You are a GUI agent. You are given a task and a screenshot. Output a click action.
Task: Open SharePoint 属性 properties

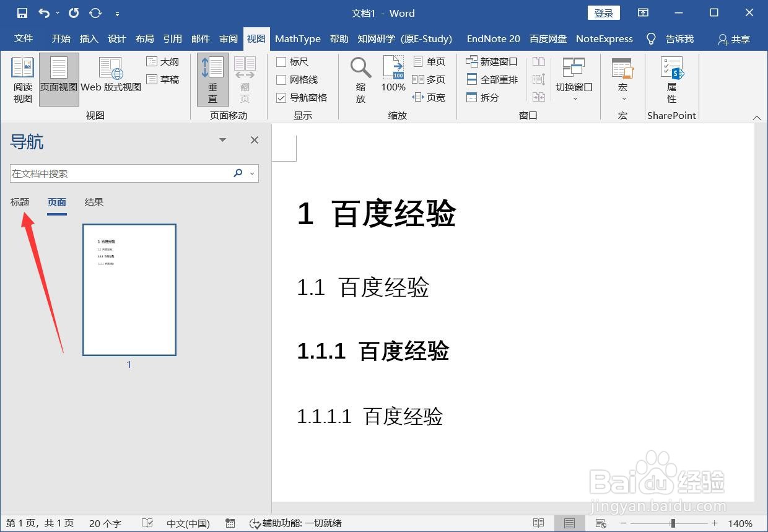pos(671,79)
